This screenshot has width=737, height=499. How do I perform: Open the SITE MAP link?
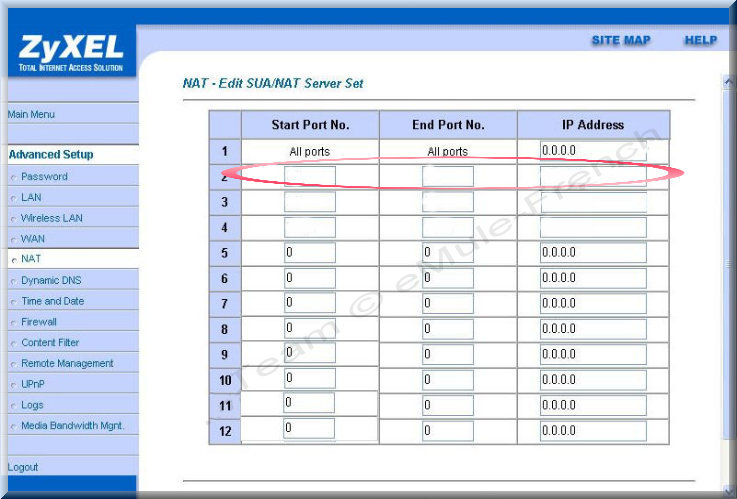(621, 40)
